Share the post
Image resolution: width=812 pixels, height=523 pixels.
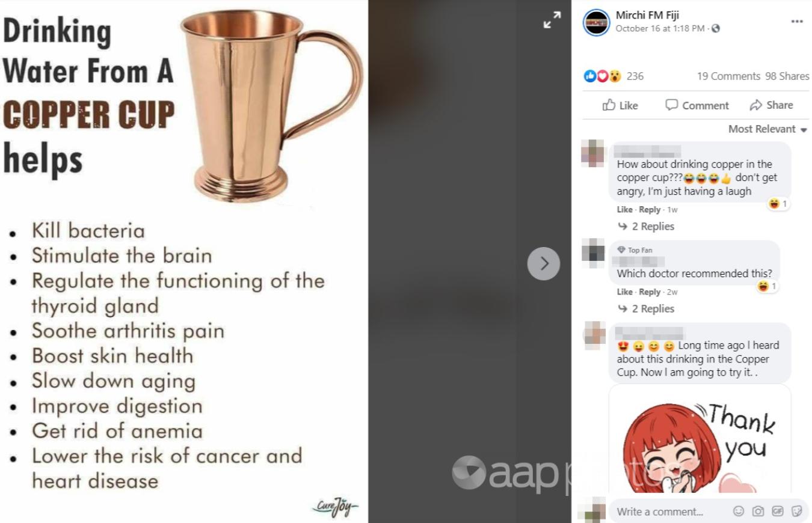[x=771, y=105]
